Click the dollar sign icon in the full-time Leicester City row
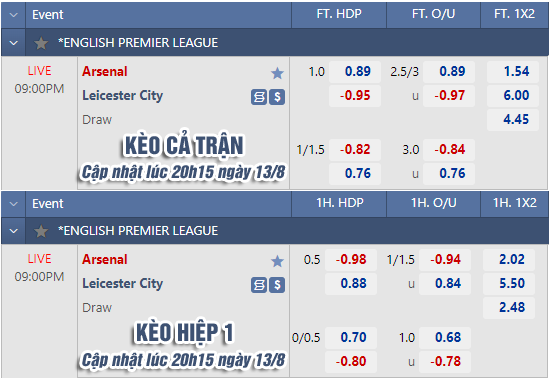The image size is (551, 381). (x=277, y=97)
